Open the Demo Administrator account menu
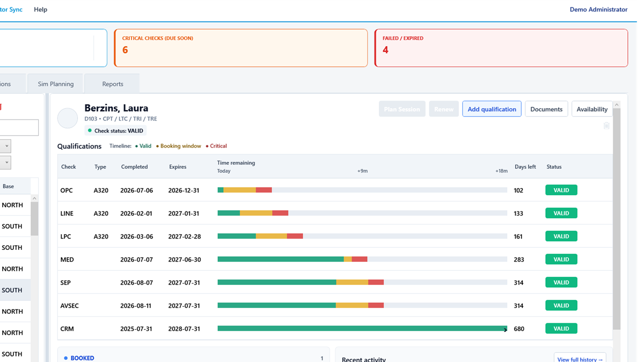The image size is (644, 362). [x=598, y=10]
